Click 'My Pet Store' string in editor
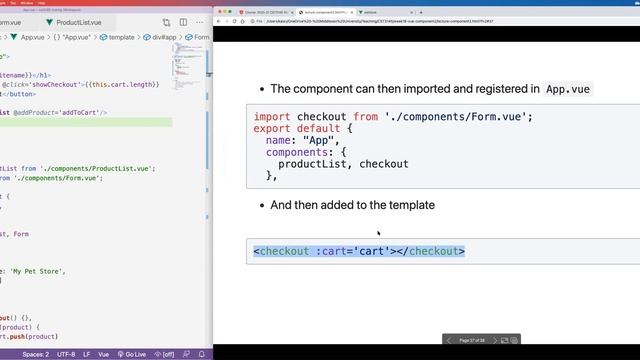 coord(37,271)
